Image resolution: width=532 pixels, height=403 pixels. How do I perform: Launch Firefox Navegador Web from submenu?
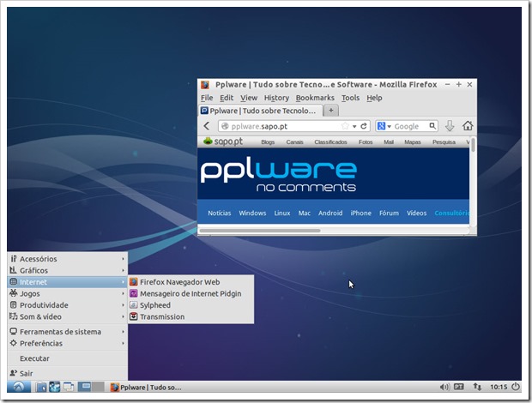(x=190, y=282)
